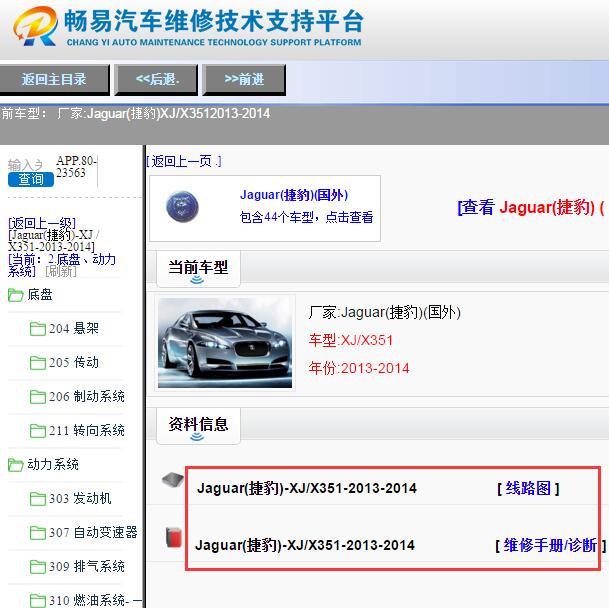The image size is (609, 608).
Task: Click folder icon beside 309 排气系统
Action: click(x=38, y=567)
